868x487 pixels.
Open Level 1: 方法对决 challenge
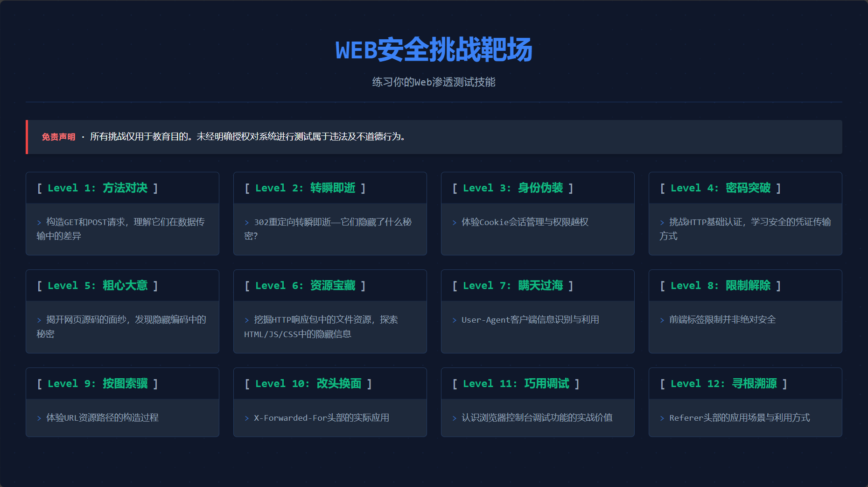[x=122, y=213]
